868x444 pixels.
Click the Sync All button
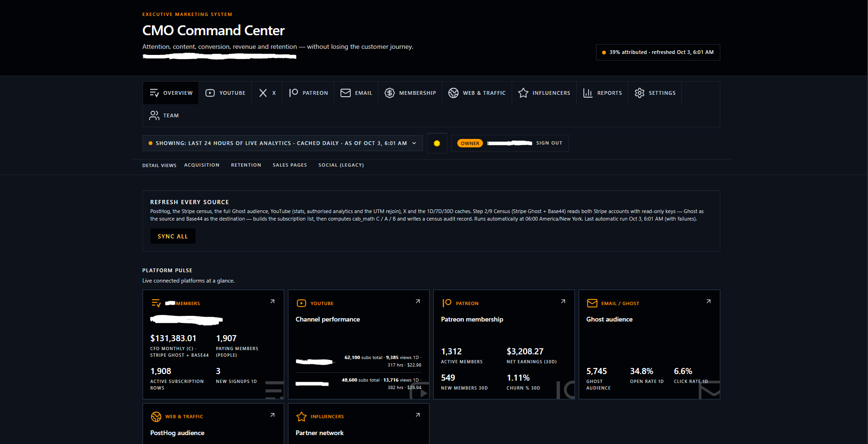click(x=173, y=236)
